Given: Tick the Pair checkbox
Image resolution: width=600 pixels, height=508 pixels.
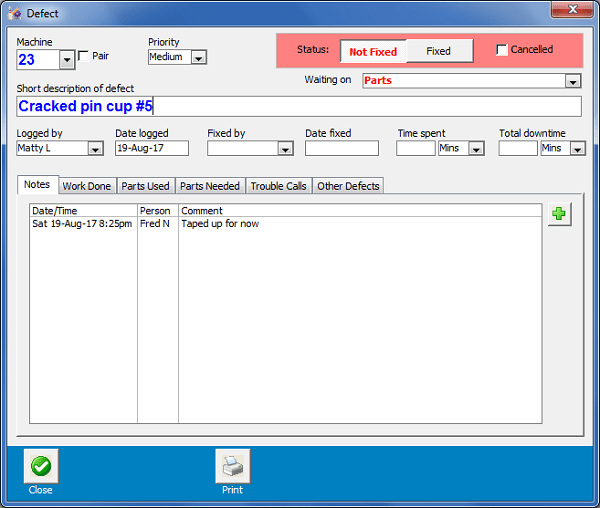Looking at the screenshot, I should tap(83, 56).
